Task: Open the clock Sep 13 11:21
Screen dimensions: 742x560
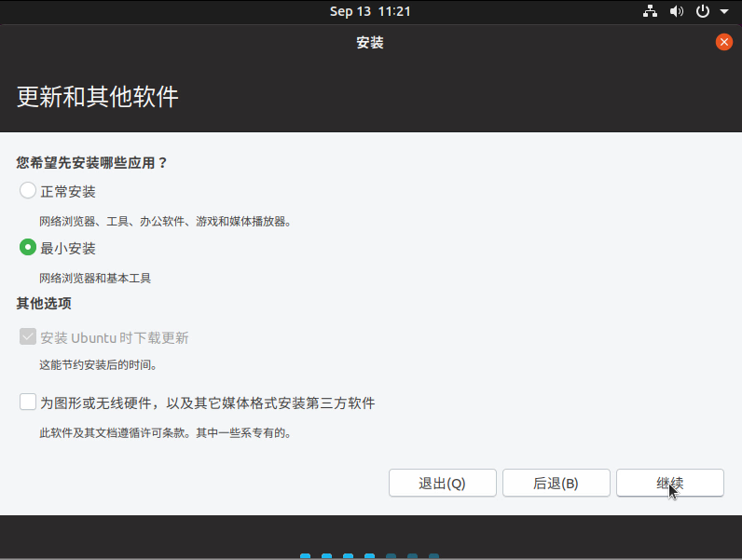Action: 370,11
